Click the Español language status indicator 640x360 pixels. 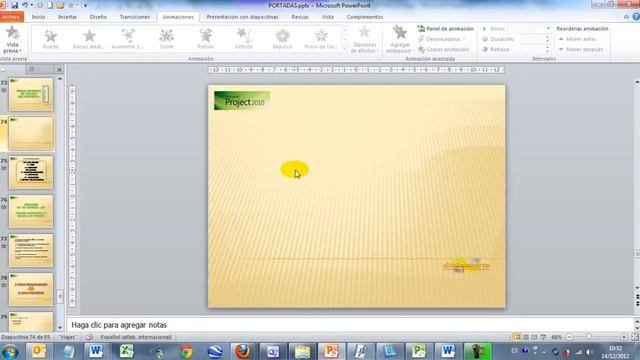tap(136, 337)
